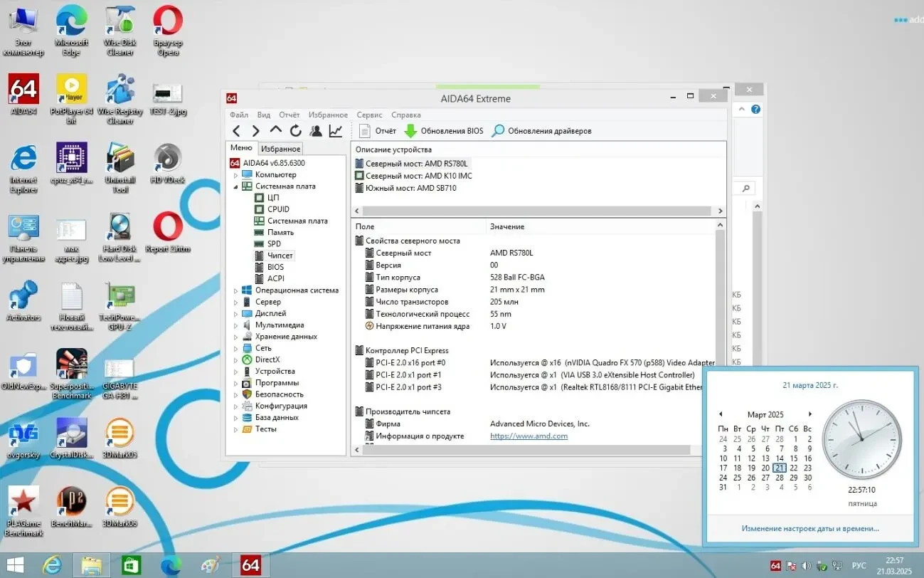The width and height of the screenshot is (924, 578).
Task: Expand the Хранение данных tree node
Action: click(x=237, y=337)
